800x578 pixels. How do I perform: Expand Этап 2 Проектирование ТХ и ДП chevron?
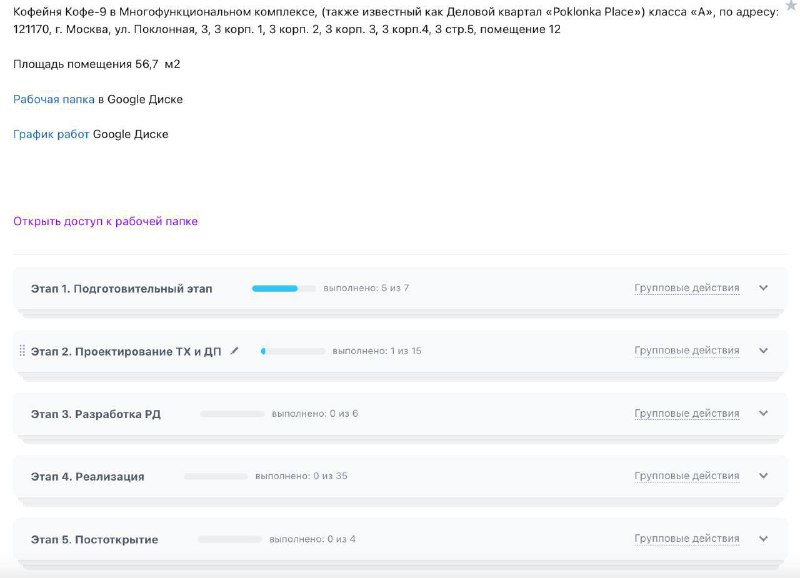(763, 350)
